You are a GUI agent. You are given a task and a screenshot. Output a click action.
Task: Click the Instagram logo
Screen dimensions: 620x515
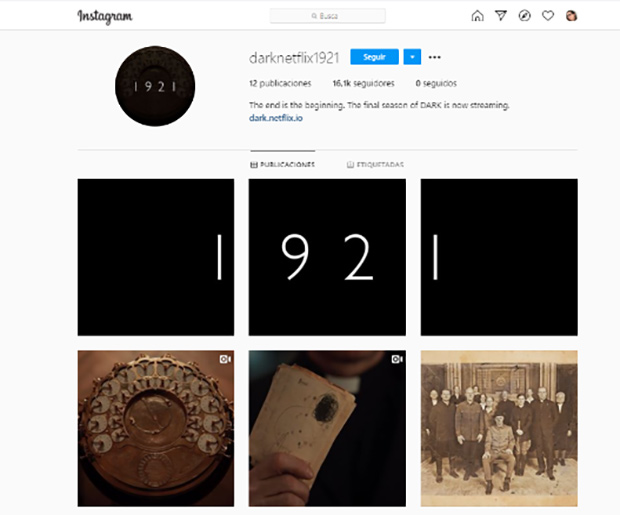point(105,17)
